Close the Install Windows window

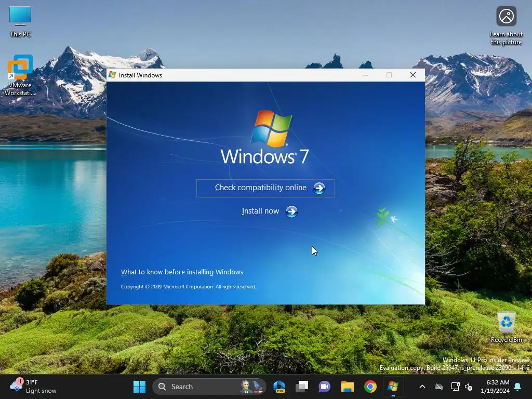[x=413, y=75]
